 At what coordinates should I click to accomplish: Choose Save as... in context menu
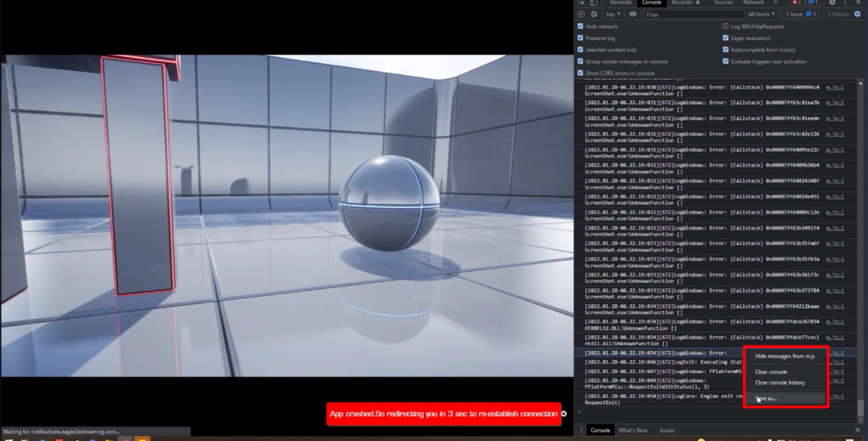click(767, 399)
